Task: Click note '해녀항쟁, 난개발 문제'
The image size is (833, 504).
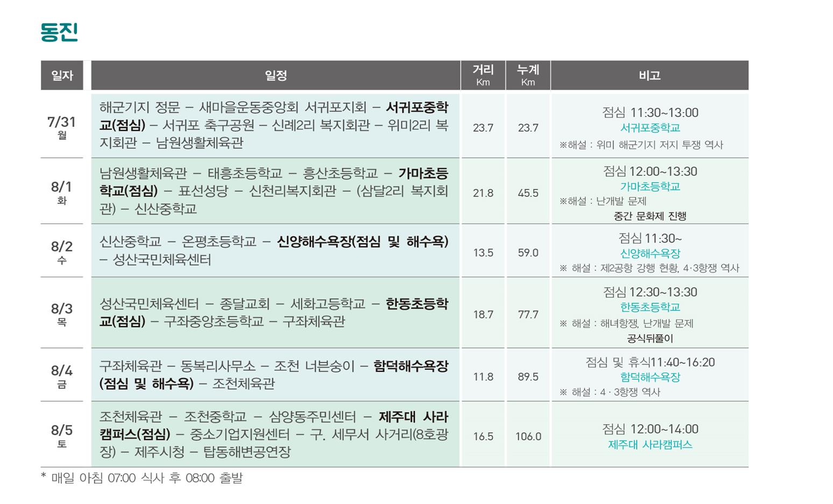Action: coord(647,323)
